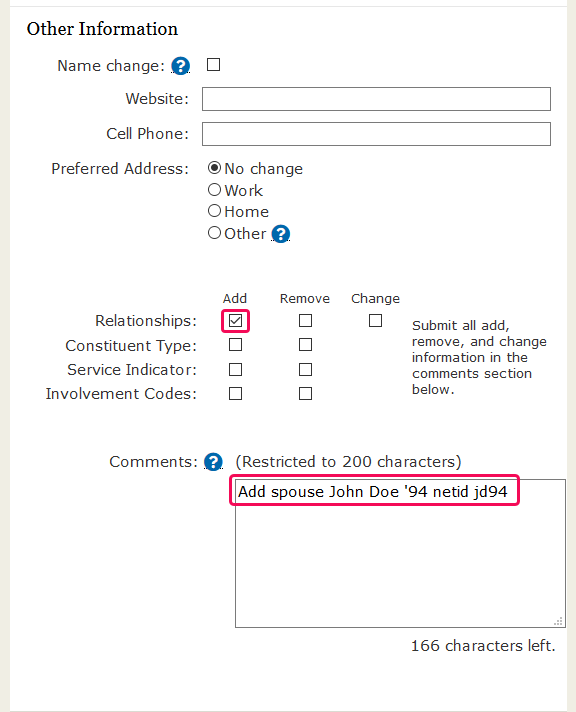Check the Relationships Remove box
The image size is (576, 712).
pyautogui.click(x=305, y=321)
